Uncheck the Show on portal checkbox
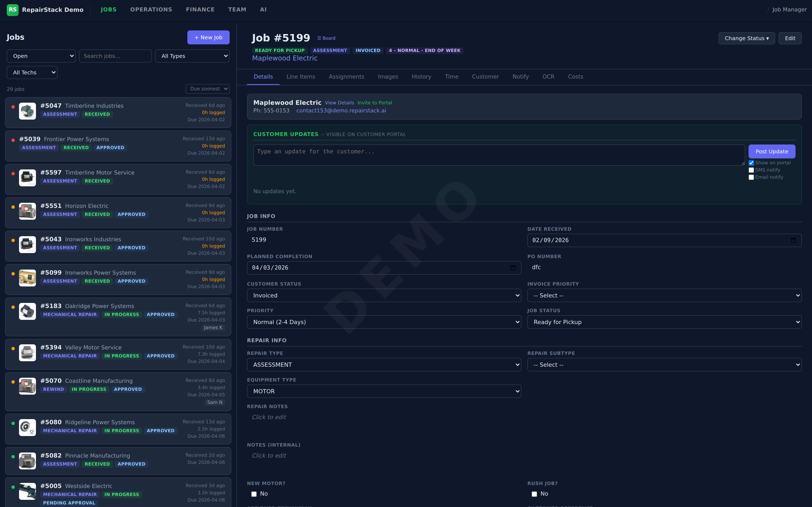This screenshot has height=507, width=812. pos(751,163)
